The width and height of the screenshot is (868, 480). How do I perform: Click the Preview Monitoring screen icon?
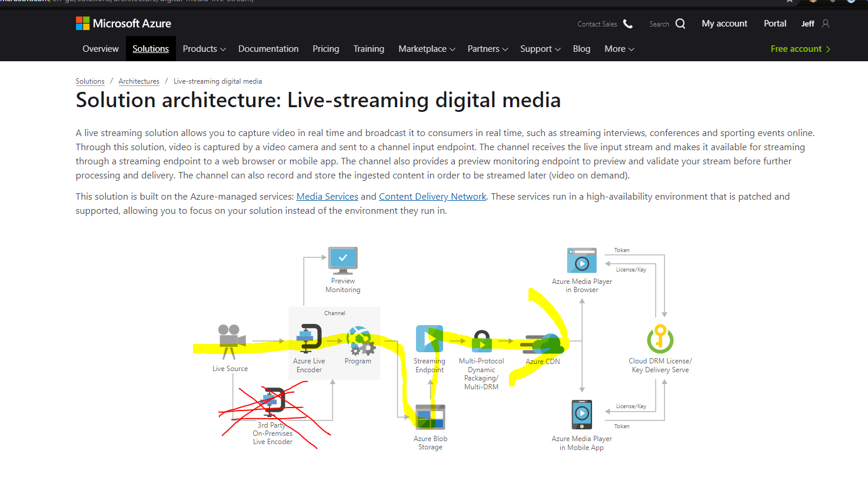343,261
